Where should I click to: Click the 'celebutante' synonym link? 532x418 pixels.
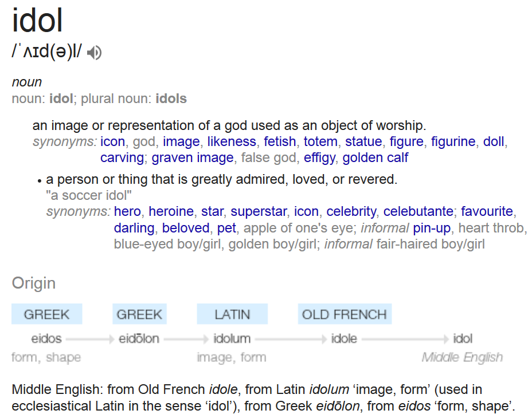[x=418, y=211]
